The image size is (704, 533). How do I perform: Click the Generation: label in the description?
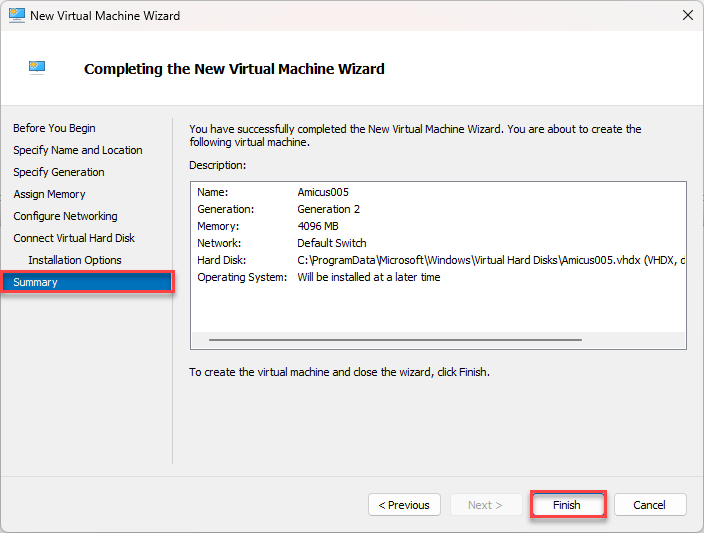(225, 209)
